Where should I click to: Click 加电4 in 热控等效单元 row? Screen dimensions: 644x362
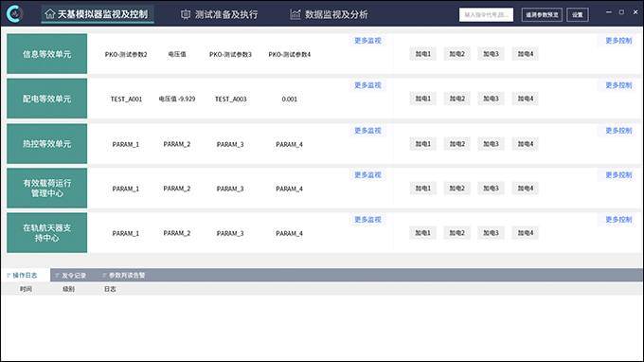point(526,144)
